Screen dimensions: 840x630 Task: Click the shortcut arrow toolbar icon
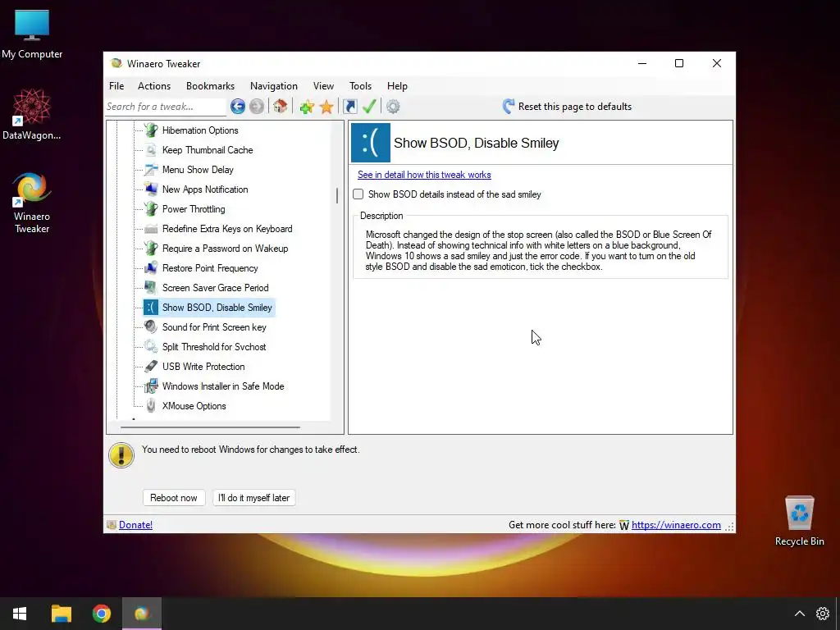point(349,107)
